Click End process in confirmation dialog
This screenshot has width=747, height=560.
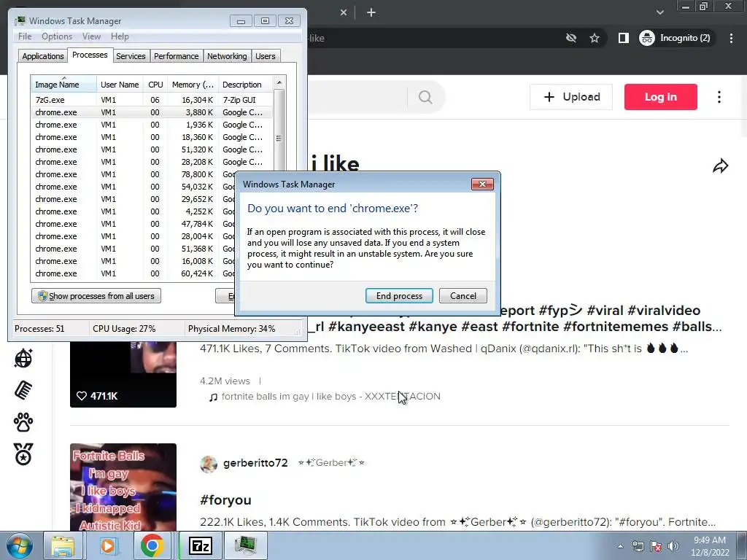click(399, 296)
